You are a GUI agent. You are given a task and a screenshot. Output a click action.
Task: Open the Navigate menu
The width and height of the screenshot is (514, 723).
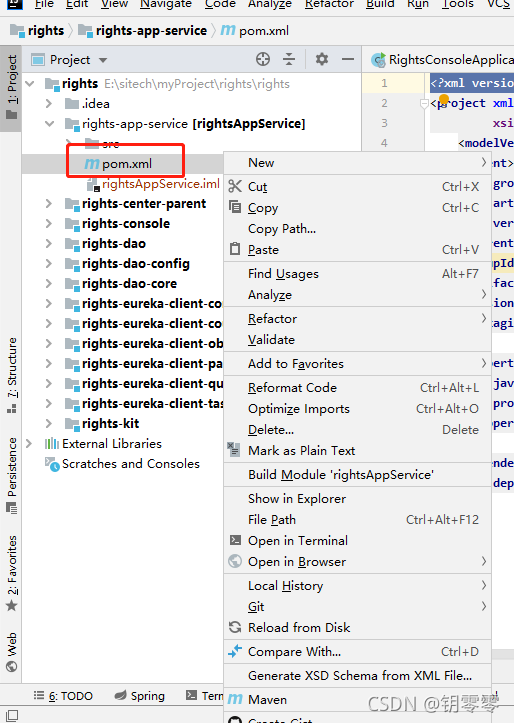pyautogui.click(x=166, y=4)
